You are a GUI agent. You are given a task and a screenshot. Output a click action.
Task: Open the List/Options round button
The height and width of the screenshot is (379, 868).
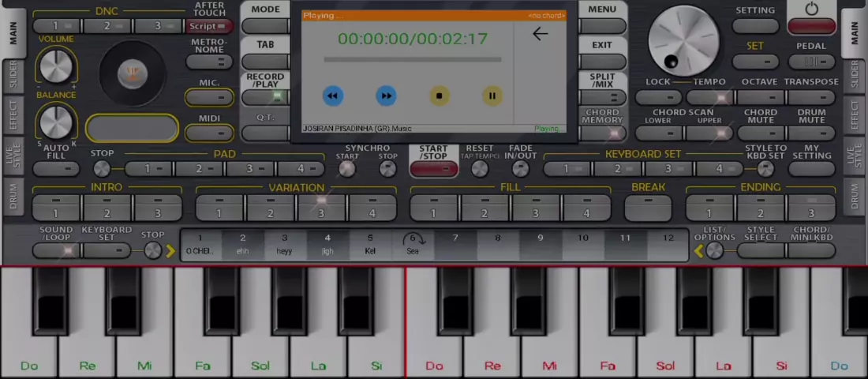click(714, 251)
